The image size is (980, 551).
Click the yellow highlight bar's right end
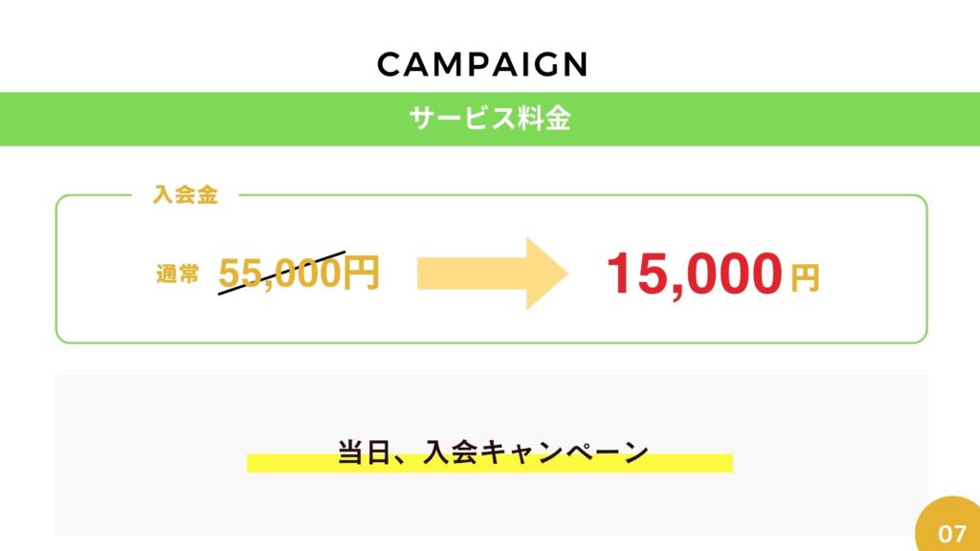click(x=724, y=463)
